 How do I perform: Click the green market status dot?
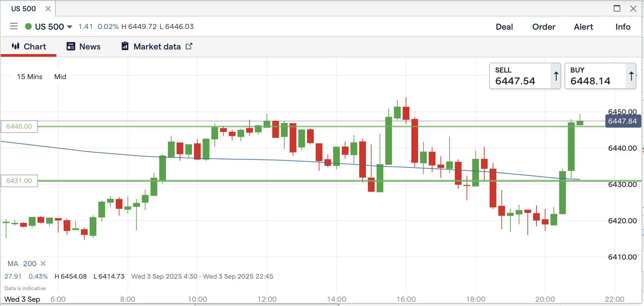(28, 26)
